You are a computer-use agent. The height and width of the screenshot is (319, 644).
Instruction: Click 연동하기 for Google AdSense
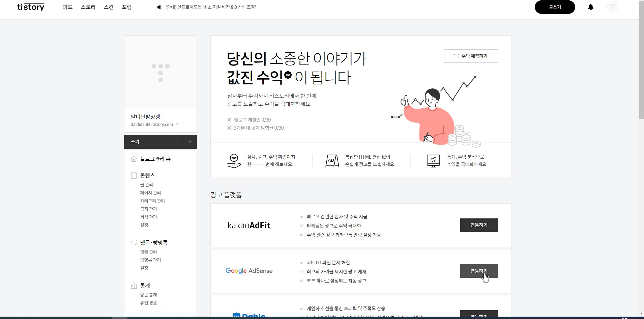point(479,271)
